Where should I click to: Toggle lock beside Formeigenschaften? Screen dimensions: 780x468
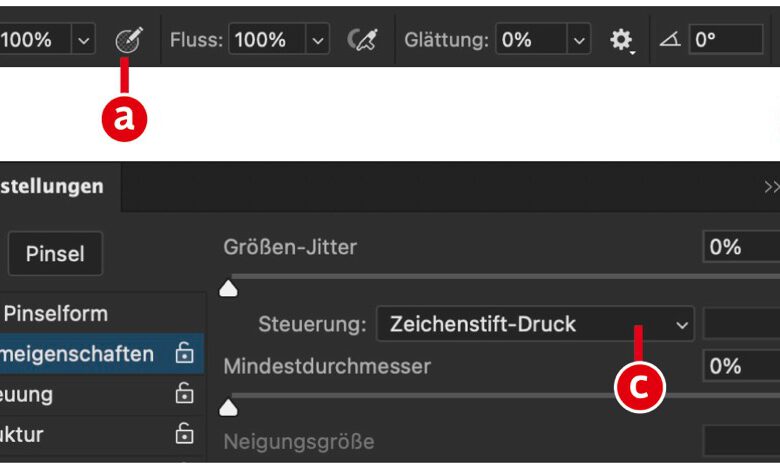point(184,354)
